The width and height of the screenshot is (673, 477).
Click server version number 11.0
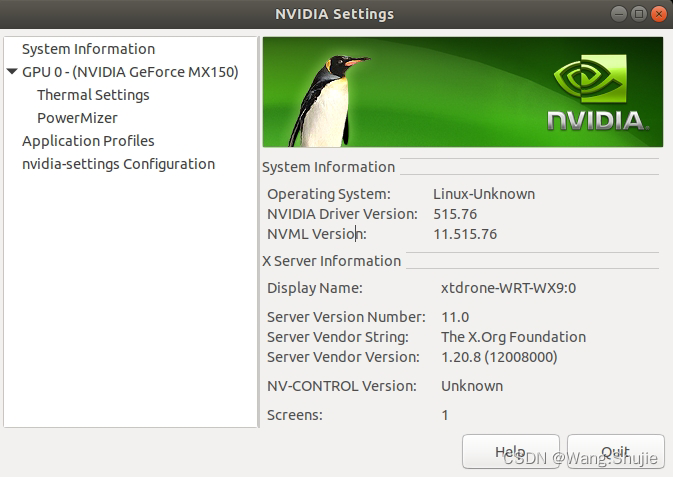point(455,317)
